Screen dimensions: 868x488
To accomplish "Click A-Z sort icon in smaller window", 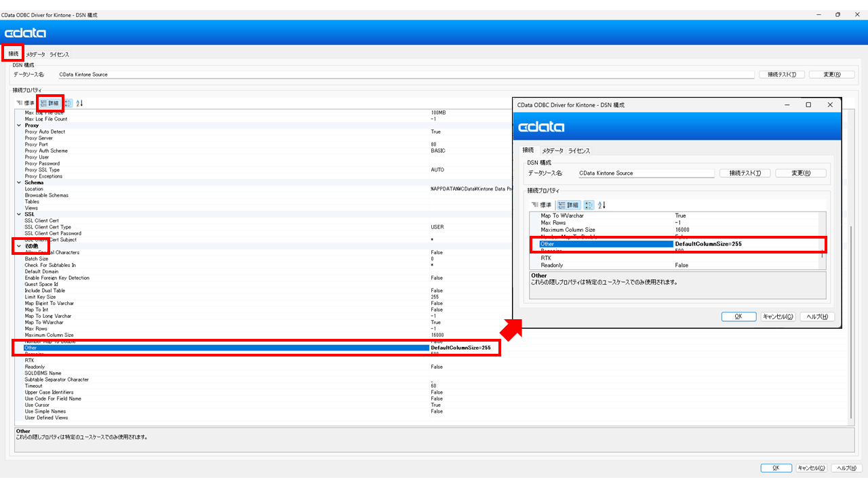I will pyautogui.click(x=601, y=205).
